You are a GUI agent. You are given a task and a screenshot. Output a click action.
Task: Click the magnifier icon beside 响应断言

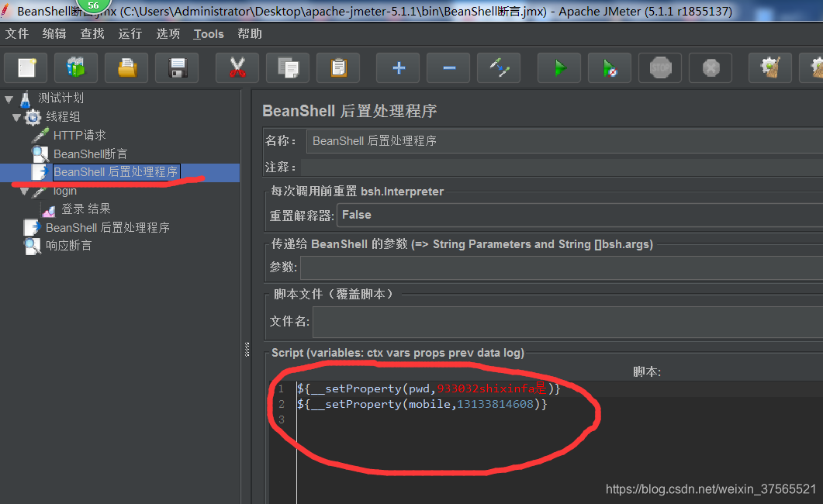(32, 246)
